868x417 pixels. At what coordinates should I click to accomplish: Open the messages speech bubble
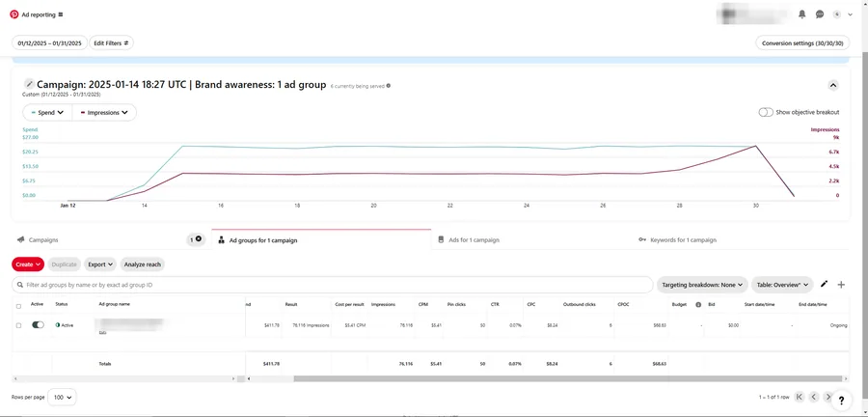pyautogui.click(x=820, y=14)
